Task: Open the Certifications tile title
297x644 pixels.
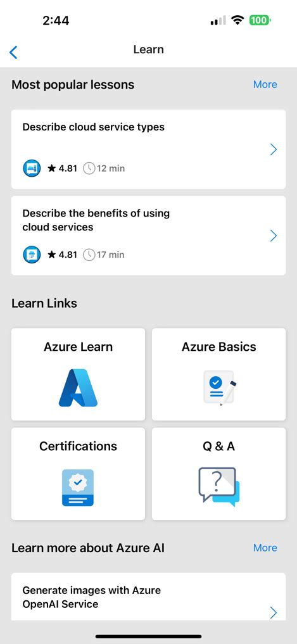Action: (78, 446)
